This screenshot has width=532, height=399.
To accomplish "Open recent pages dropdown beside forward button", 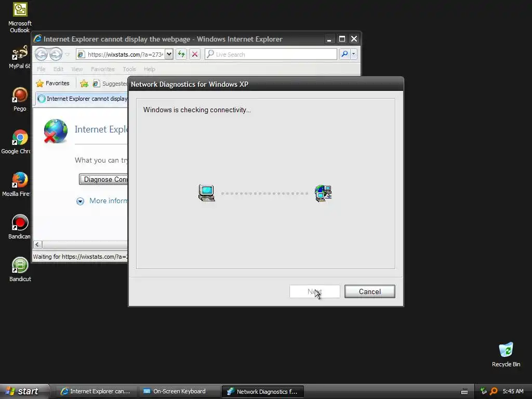I will [x=67, y=55].
